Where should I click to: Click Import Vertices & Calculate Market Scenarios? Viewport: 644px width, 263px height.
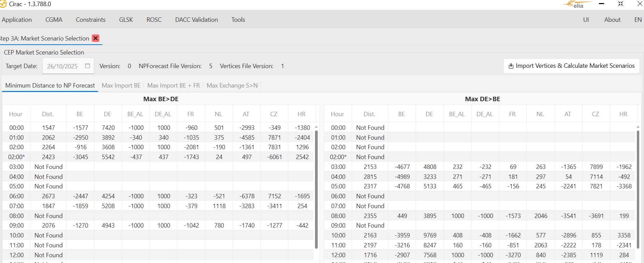click(x=571, y=66)
